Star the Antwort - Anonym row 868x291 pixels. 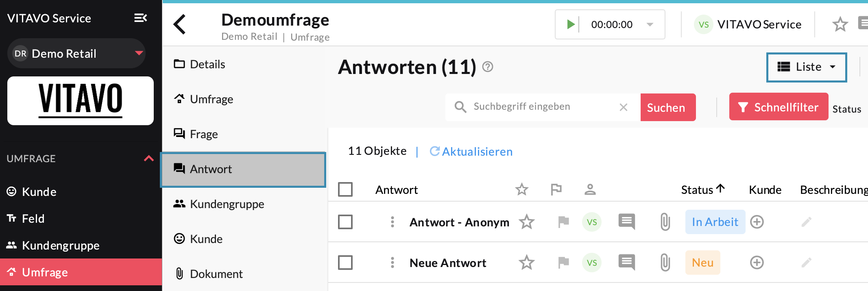coord(527,222)
